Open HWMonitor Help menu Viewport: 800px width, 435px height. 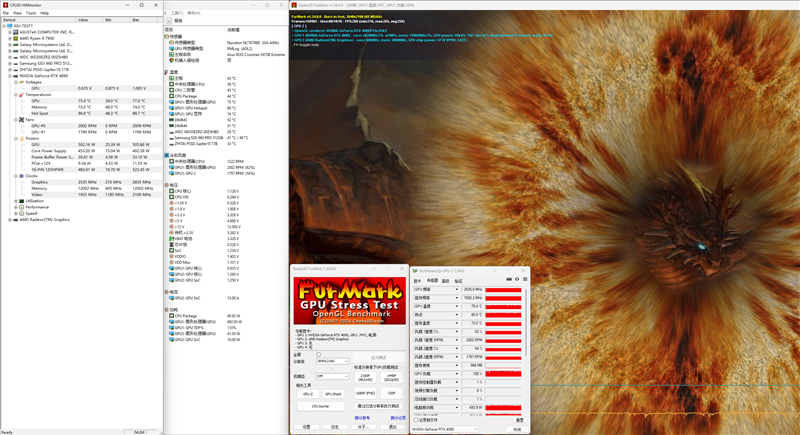pyautogui.click(x=44, y=13)
